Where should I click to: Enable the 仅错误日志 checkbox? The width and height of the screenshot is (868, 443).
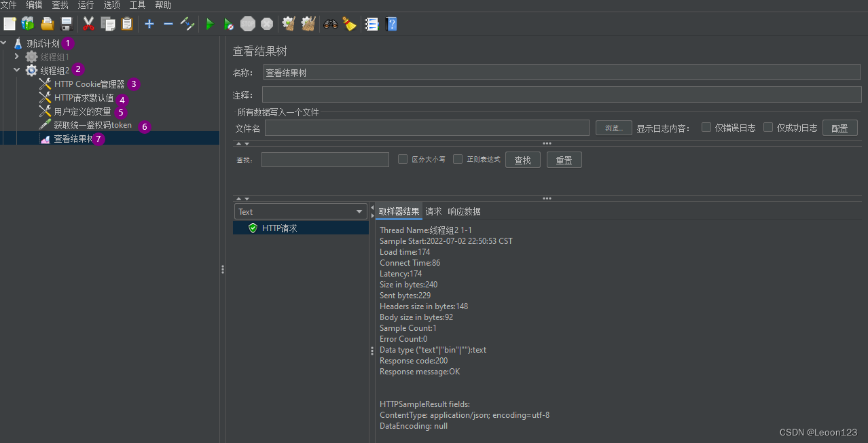(706, 127)
